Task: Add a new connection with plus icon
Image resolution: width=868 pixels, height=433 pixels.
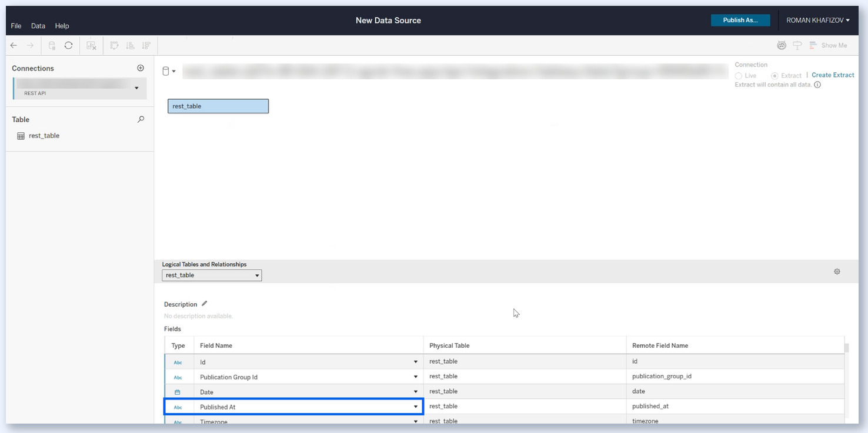Action: tap(141, 68)
